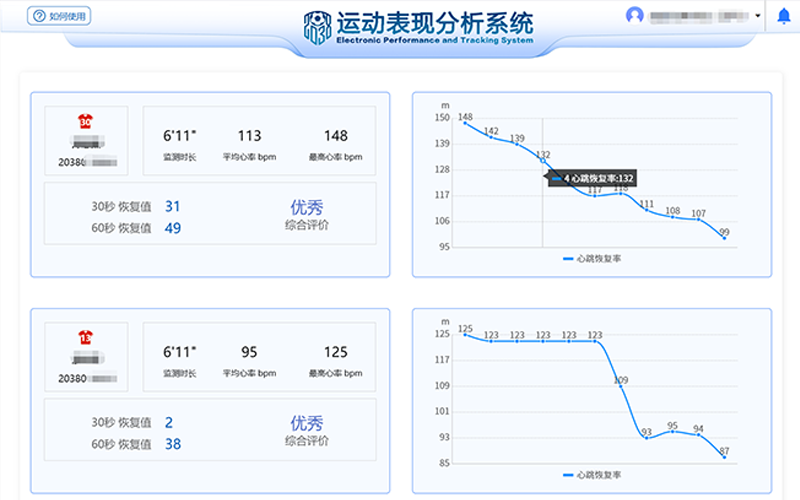The image size is (800, 500).
Task: Click the 60秒 恢复值 value 49
Action: pos(172,228)
